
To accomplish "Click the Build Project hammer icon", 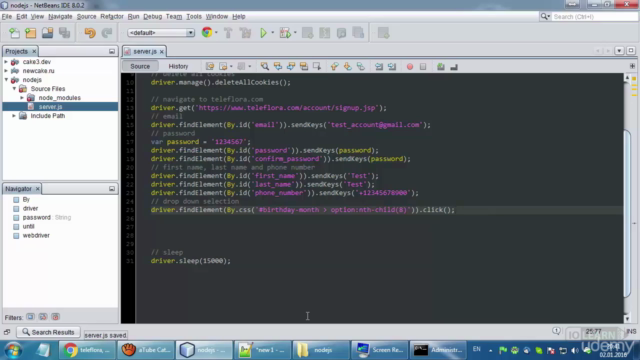I will point(228,33).
